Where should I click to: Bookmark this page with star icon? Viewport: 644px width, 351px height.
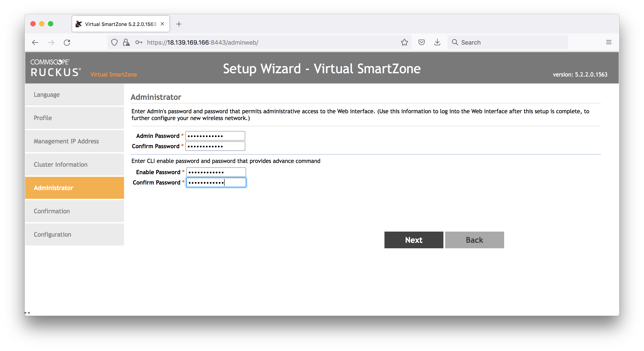(404, 42)
